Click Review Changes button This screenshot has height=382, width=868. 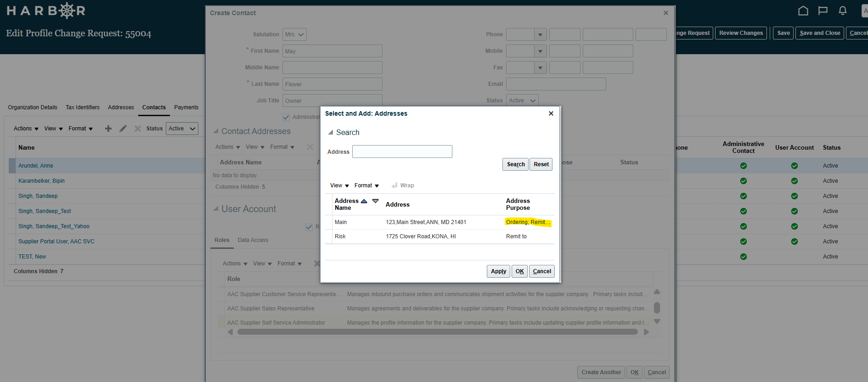tap(741, 33)
